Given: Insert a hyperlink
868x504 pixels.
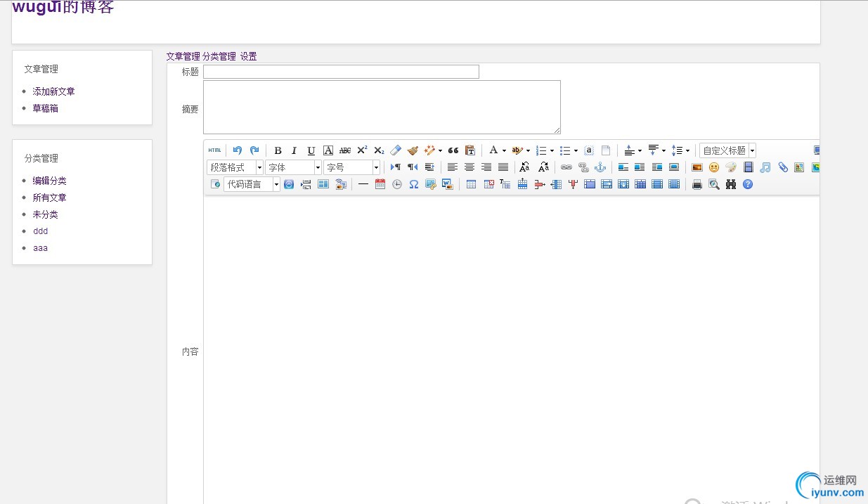Looking at the screenshot, I should (x=566, y=167).
